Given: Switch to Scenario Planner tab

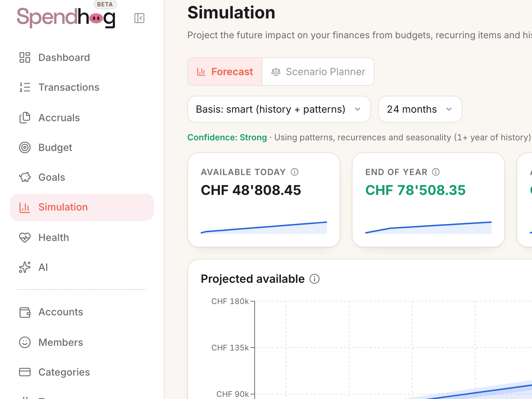Looking at the screenshot, I should [x=318, y=72].
